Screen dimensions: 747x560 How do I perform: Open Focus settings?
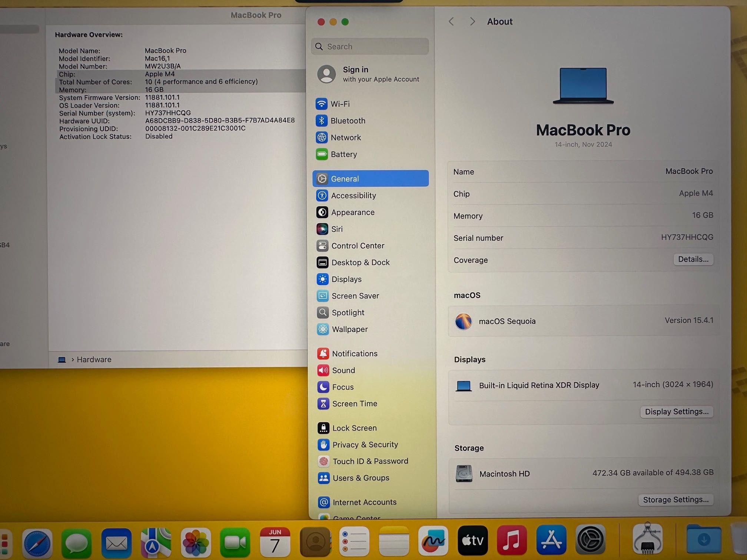click(371, 387)
